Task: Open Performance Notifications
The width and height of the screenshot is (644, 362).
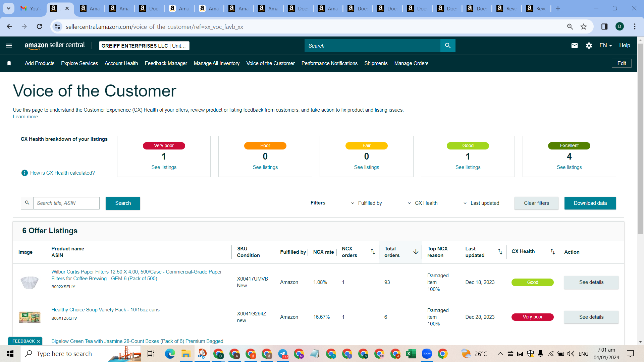Action: point(329,63)
